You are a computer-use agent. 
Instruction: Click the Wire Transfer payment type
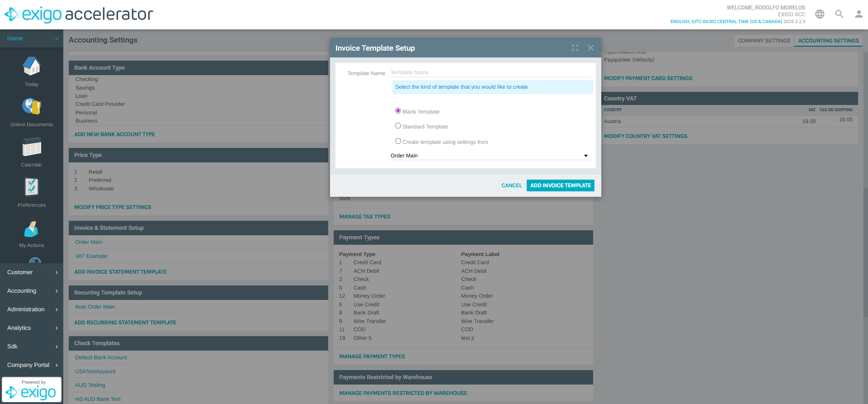tap(370, 321)
